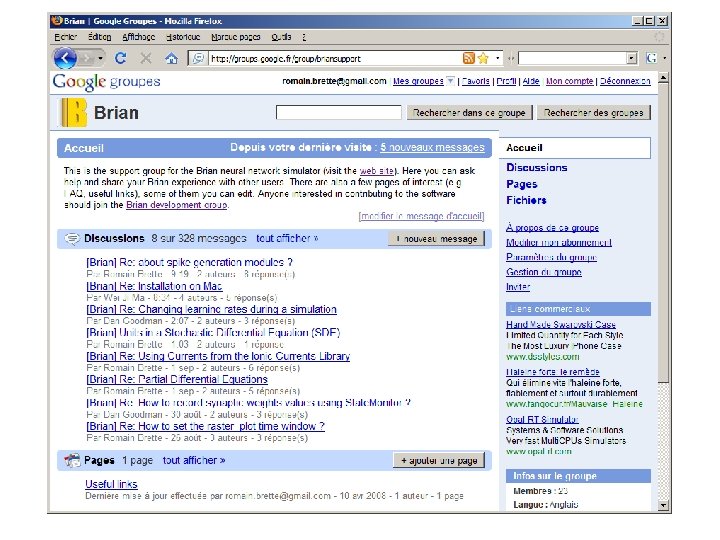Click the Pages section icon
720x540 pixels.
(x=72, y=460)
